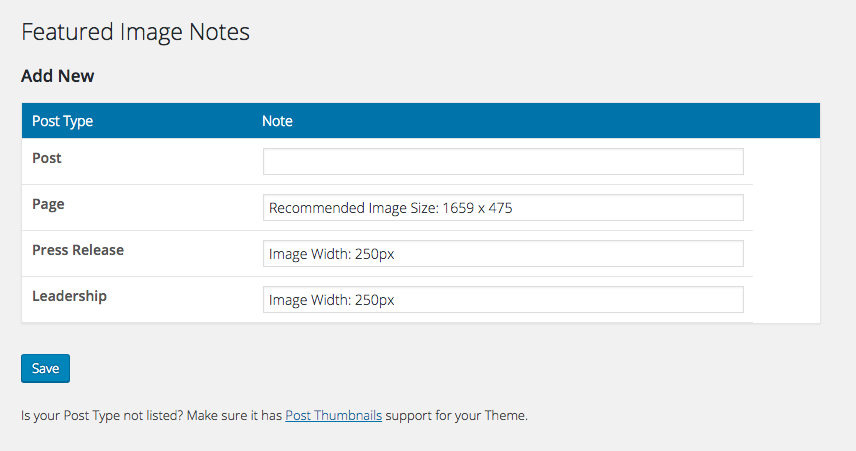Select the Press Release note field

click(x=503, y=253)
